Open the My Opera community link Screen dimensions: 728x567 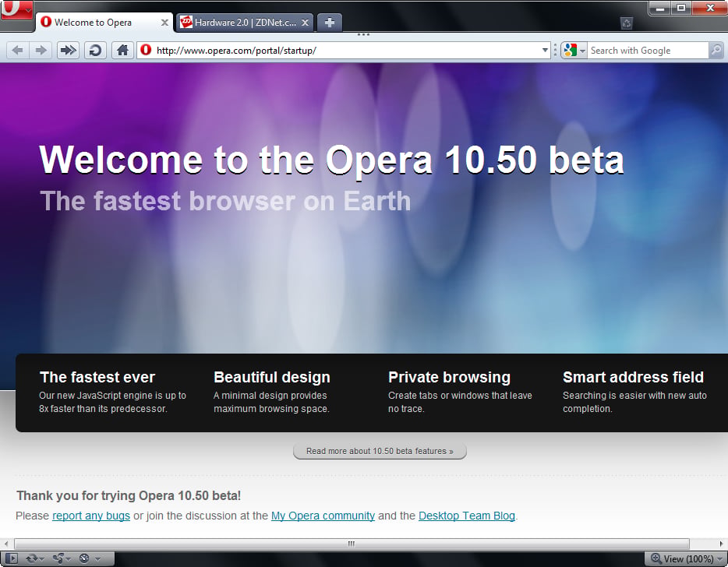323,516
